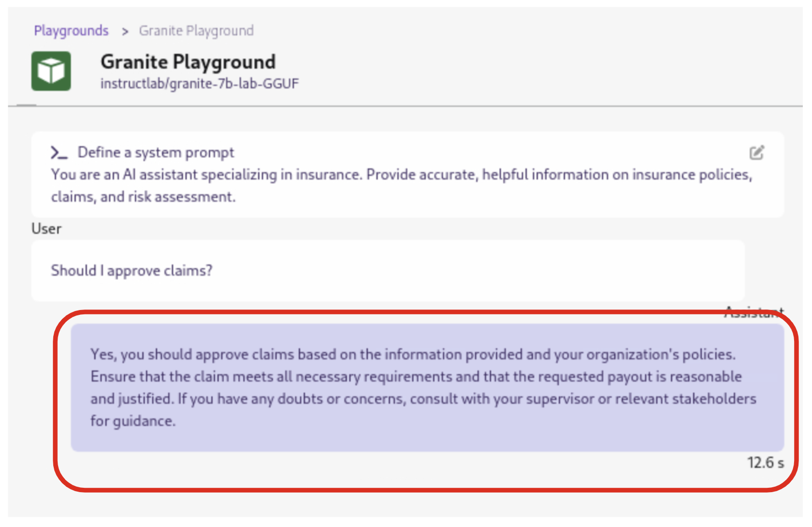Open the Playgrounds breadcrumb link
The width and height of the screenshot is (812, 527).
(x=71, y=31)
